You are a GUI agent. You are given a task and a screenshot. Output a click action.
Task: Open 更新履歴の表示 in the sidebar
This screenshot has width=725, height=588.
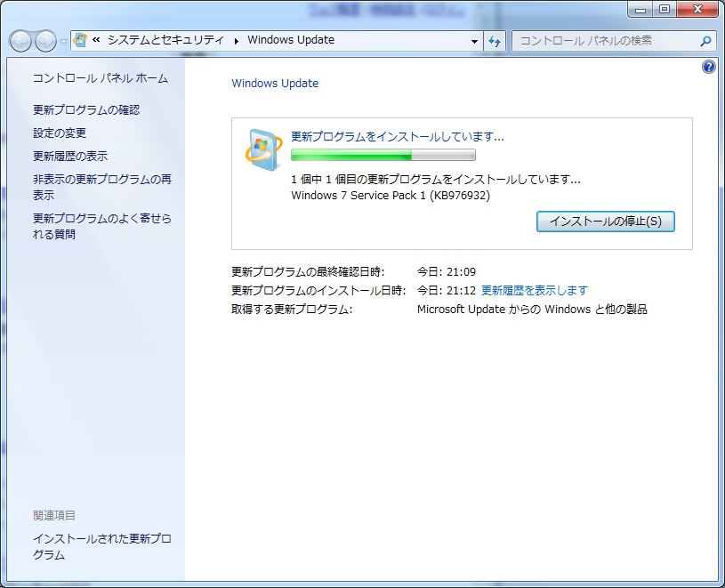point(70,157)
